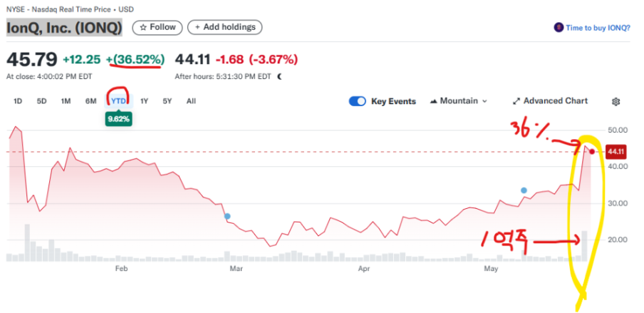Click the 50.00 y-axis label
Screen dimensions: 644x313
pyautogui.click(x=617, y=130)
